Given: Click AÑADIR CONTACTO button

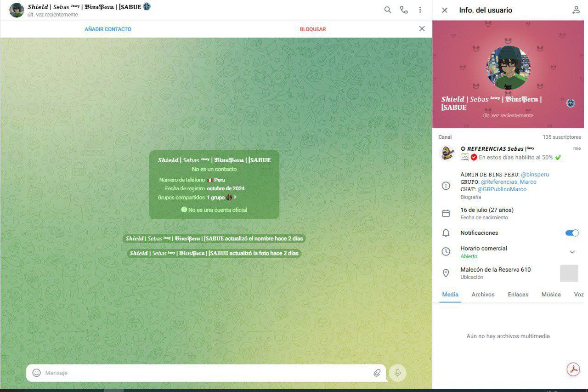Looking at the screenshot, I should coord(108,29).
